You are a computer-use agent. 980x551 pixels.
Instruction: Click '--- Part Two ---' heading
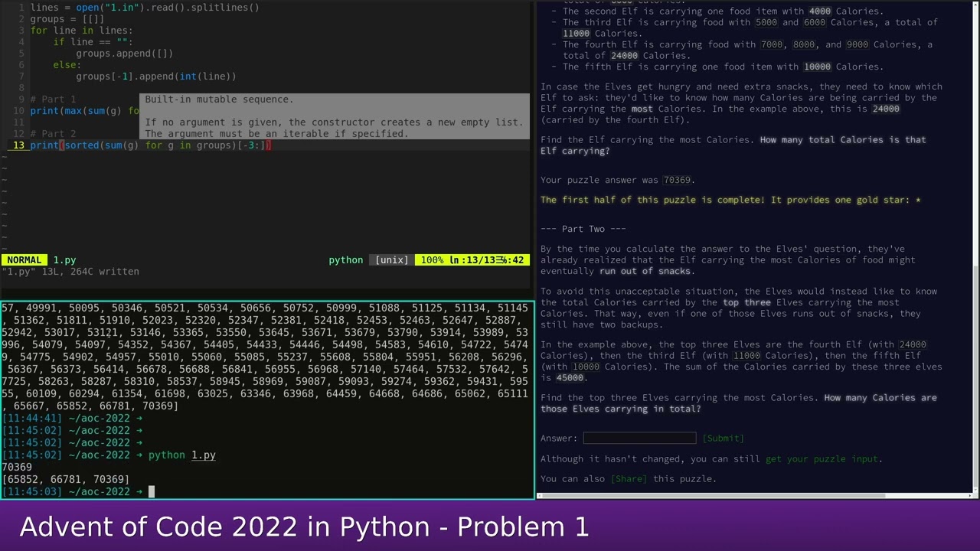click(583, 229)
